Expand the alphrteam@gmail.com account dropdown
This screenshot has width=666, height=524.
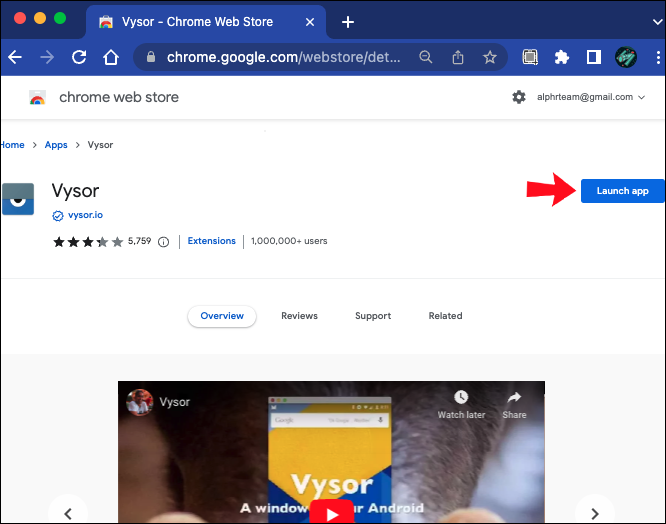[591, 97]
